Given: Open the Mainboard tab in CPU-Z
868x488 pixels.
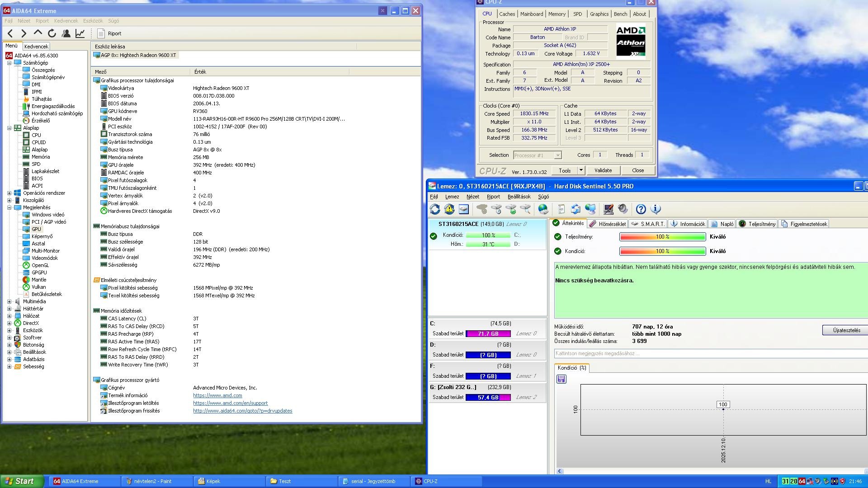Looking at the screenshot, I should click(531, 14).
